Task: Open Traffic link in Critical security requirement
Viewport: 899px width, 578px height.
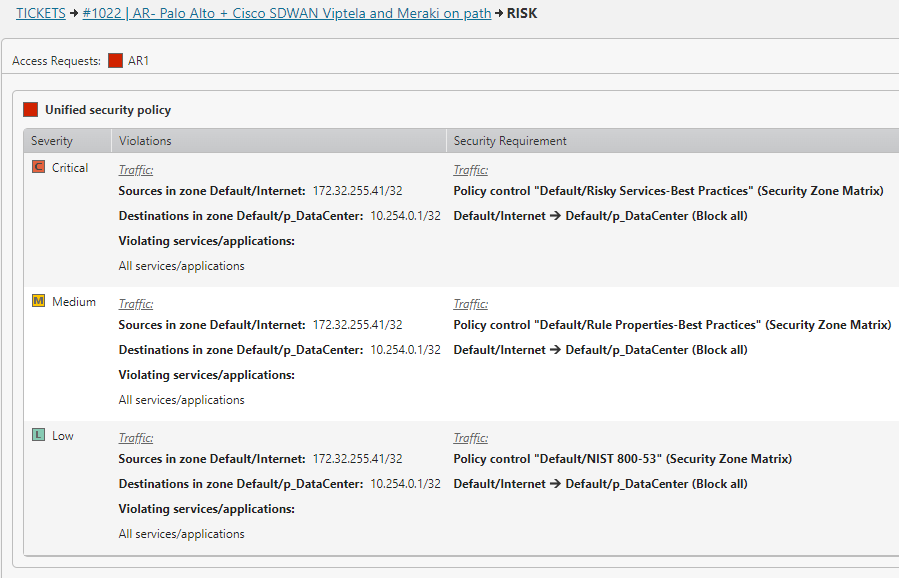Action: (470, 170)
